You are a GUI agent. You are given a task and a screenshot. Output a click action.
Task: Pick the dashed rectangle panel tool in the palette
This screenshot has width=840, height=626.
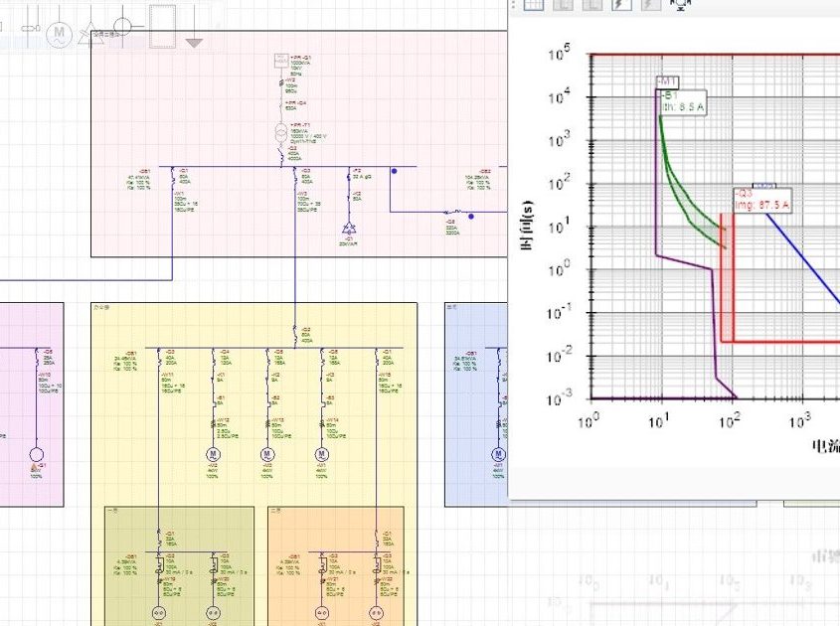(x=162, y=26)
